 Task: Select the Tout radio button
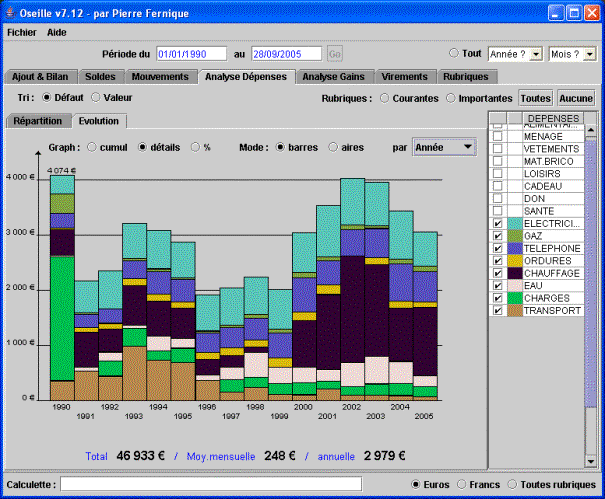pyautogui.click(x=453, y=53)
